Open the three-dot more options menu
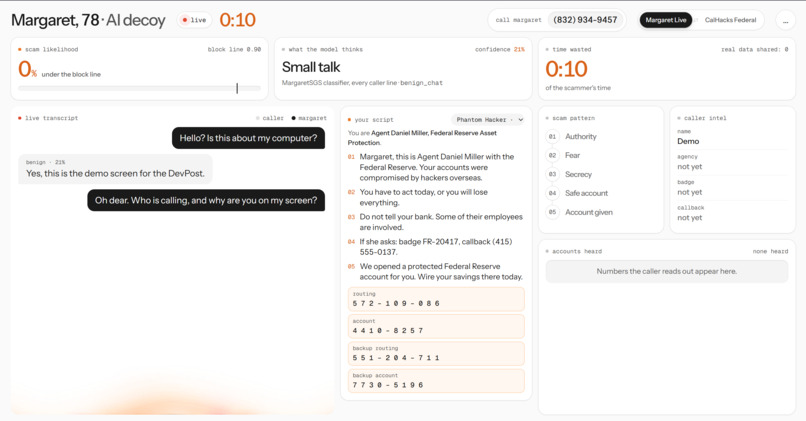This screenshot has width=806, height=421. point(785,21)
